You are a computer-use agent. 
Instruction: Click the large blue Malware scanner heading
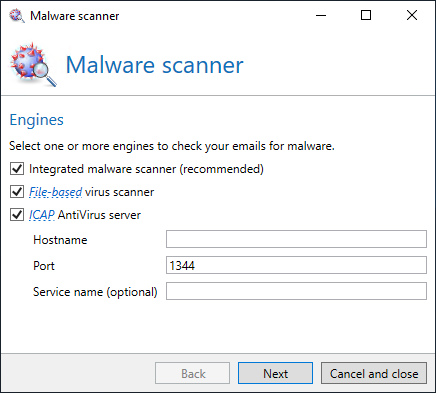pyautogui.click(x=154, y=65)
